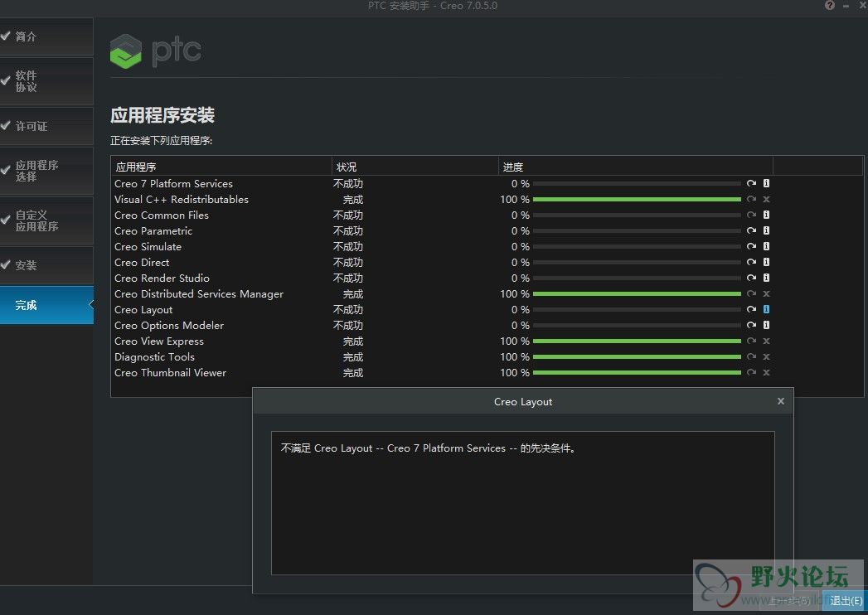Click highlighted info icon for Creo Layout
The width and height of the screenshot is (868, 615).
point(766,309)
